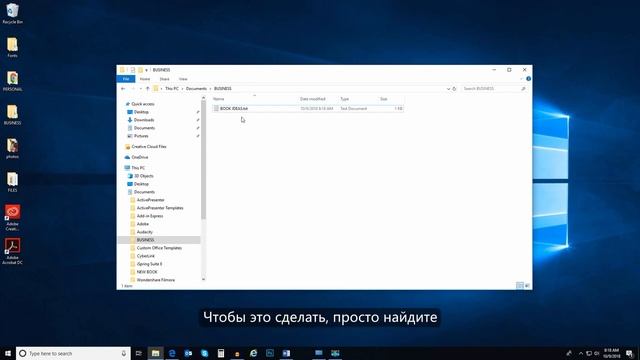Select the Adobe Acrobat DC desktop shortcut
Image resolution: width=640 pixels, height=360 pixels.
(x=12, y=251)
